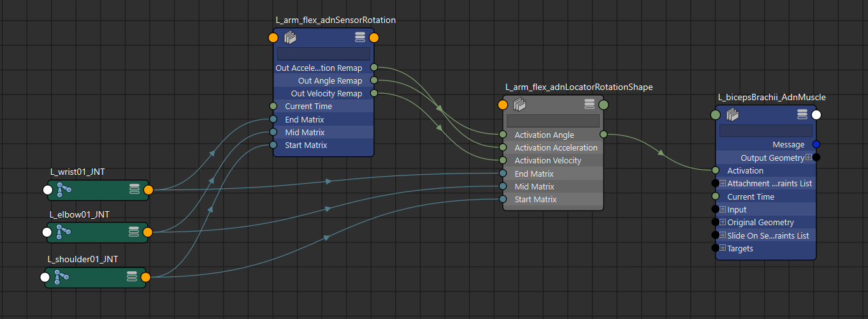Expand the Attachment Constraints List attribute
This screenshot has width=868, height=319.
[723, 184]
